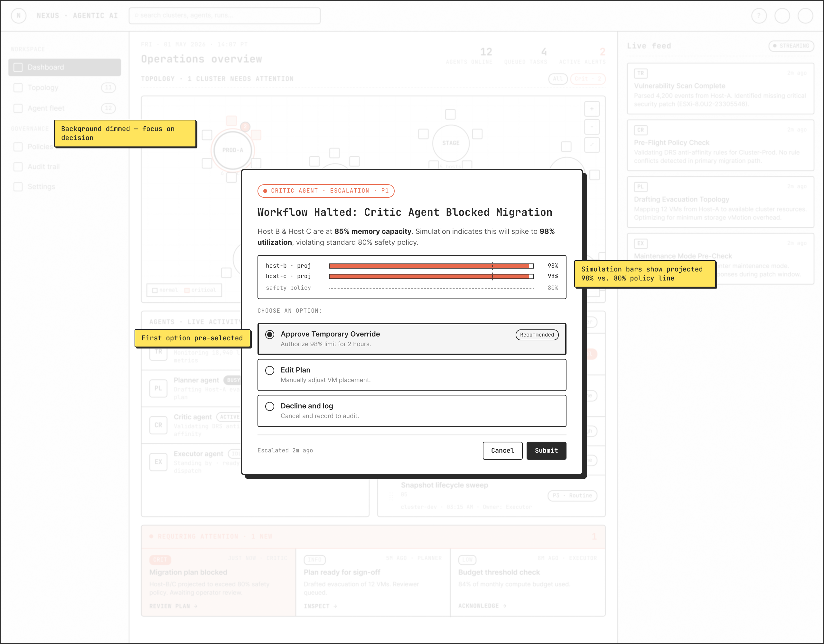Open the Drafting Evacuation Topology feed title
The width and height of the screenshot is (824, 644).
pos(681,199)
